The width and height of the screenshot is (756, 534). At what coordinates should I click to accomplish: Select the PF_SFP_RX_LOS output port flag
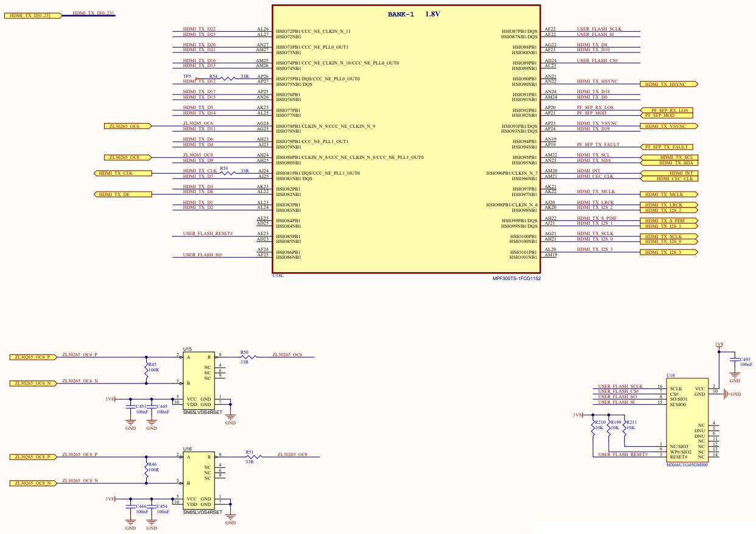pos(668,111)
